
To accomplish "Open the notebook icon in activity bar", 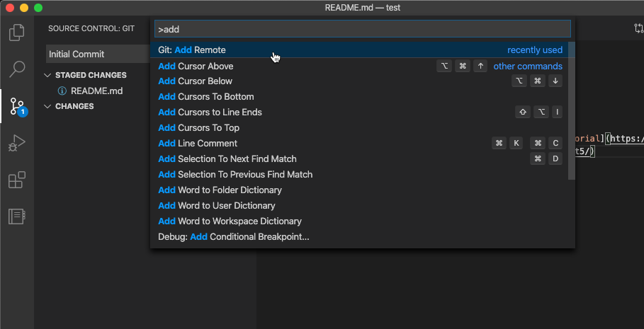I will pos(17,217).
